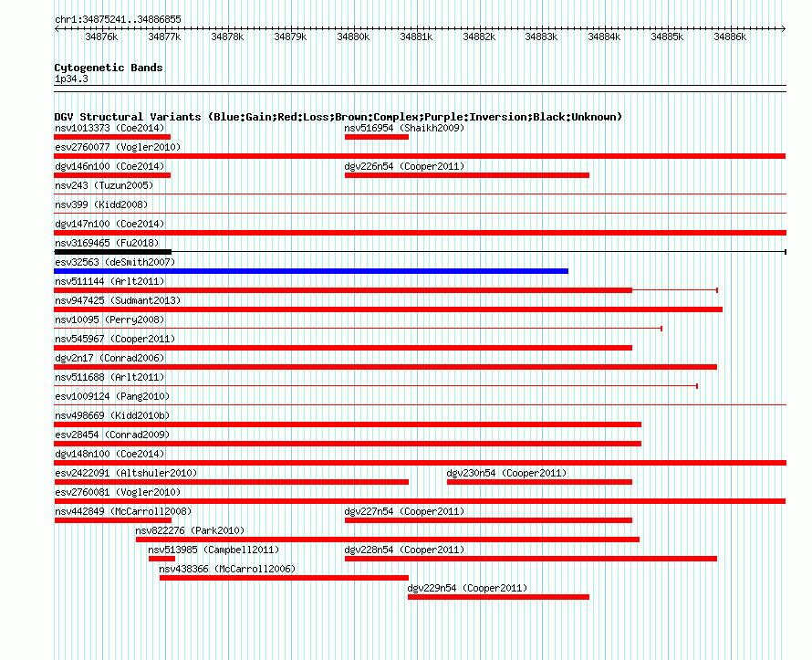Click the esv2422091 (Altshuler2010) label

(126, 473)
